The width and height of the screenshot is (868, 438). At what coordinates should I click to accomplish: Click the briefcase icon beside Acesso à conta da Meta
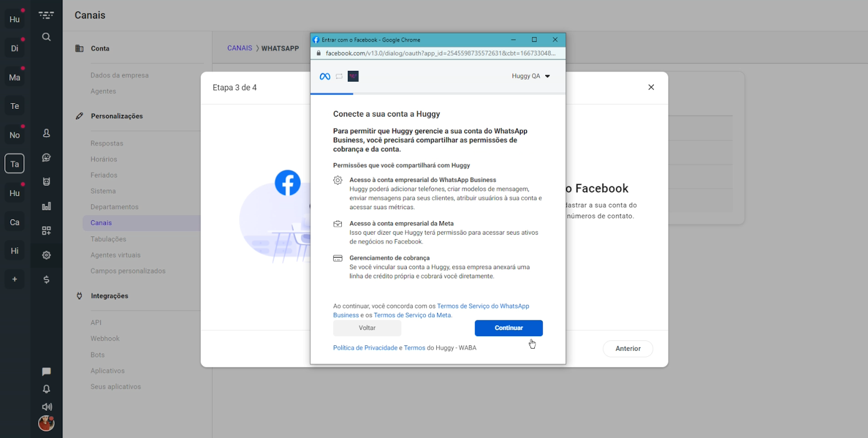coord(337,223)
